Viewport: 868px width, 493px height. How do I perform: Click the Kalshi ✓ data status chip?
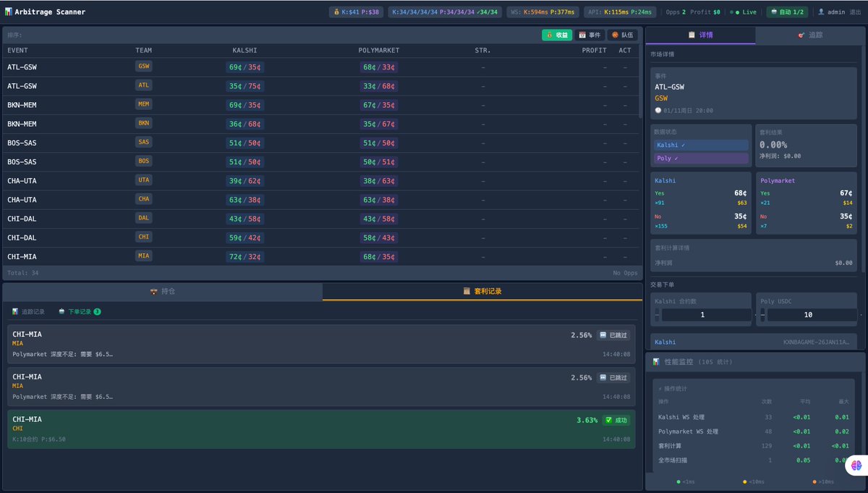click(702, 145)
